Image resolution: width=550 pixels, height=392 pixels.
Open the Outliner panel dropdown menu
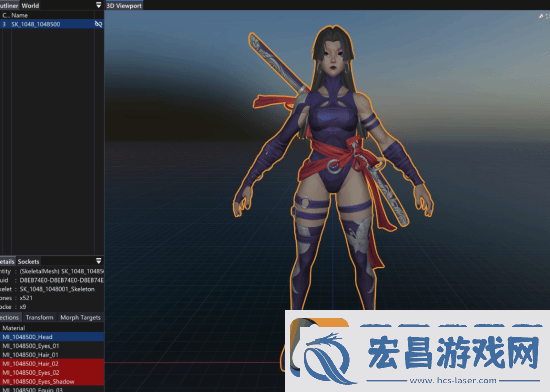(x=99, y=5)
